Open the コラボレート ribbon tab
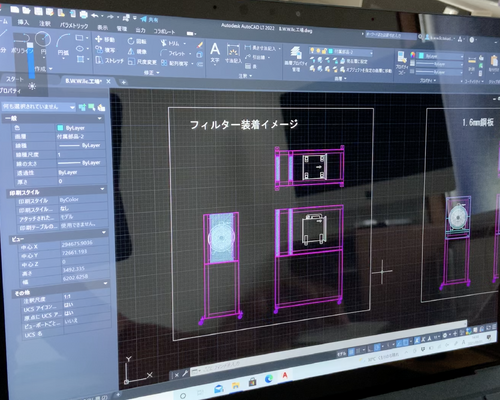The height and width of the screenshot is (400, 500). pos(164,31)
